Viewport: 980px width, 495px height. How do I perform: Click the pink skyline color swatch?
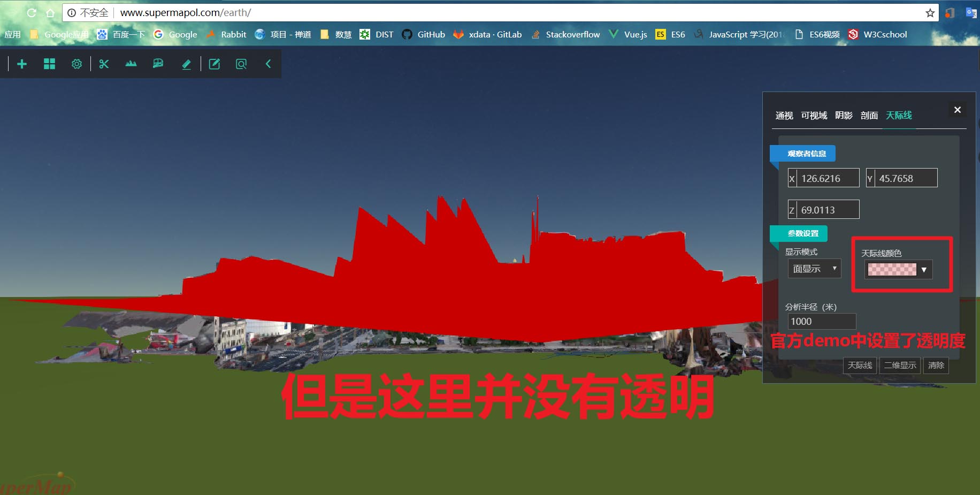[x=892, y=270]
